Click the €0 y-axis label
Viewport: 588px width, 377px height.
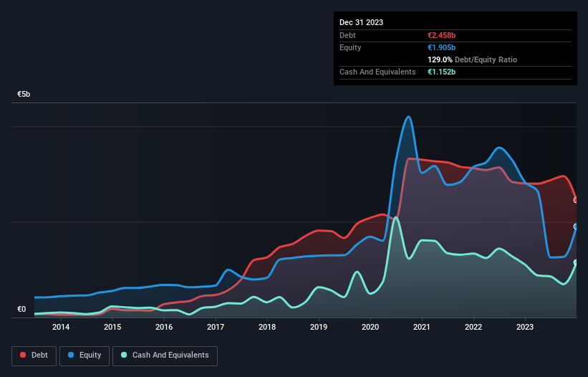(x=21, y=309)
